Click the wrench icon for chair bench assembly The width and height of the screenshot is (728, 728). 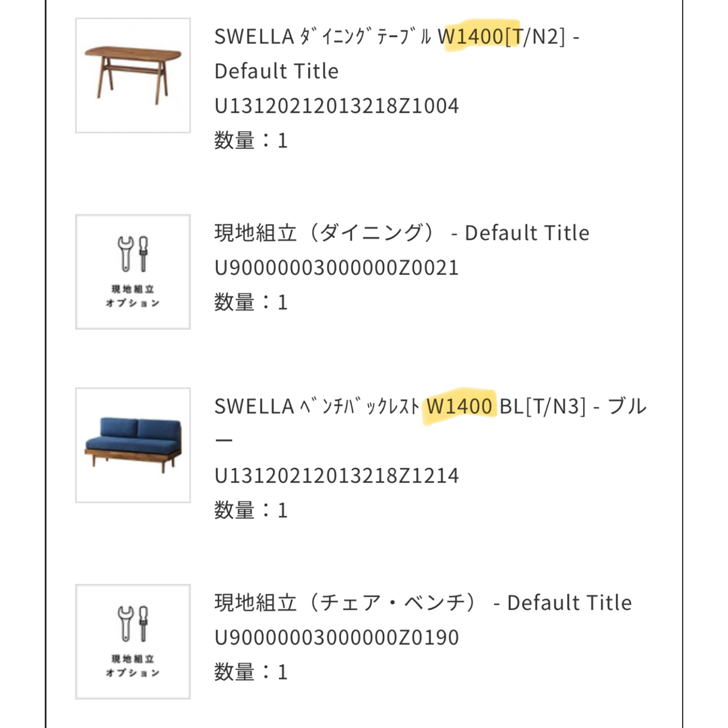[125, 624]
